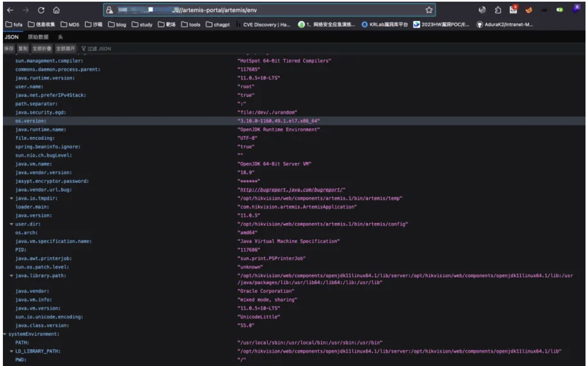Open the 靶场 bookmark folder
This screenshot has width=588, height=366.
(167, 24)
